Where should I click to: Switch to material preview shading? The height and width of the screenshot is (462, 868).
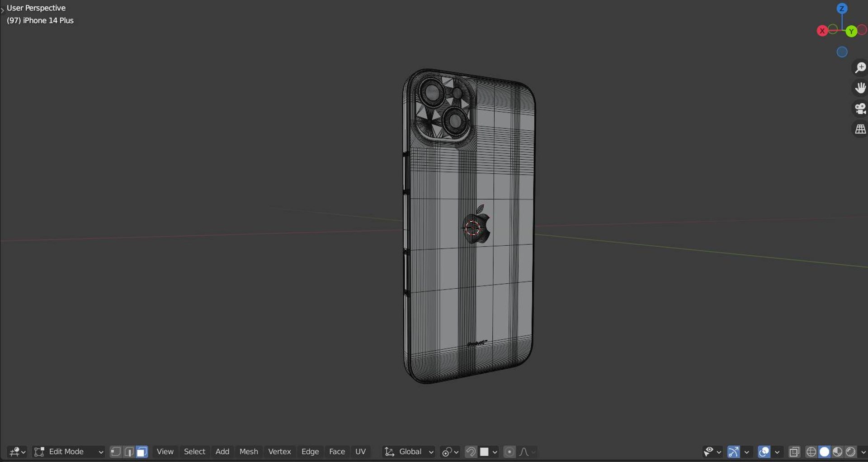tap(838, 452)
